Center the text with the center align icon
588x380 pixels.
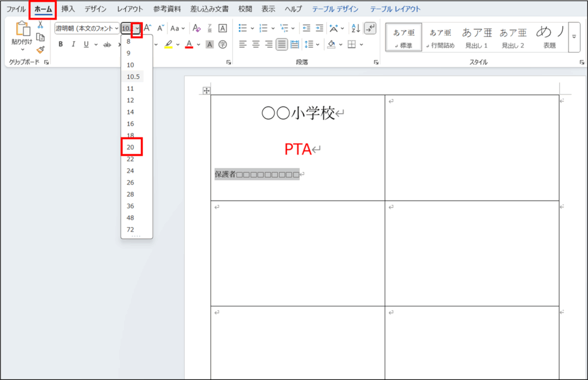[256, 45]
